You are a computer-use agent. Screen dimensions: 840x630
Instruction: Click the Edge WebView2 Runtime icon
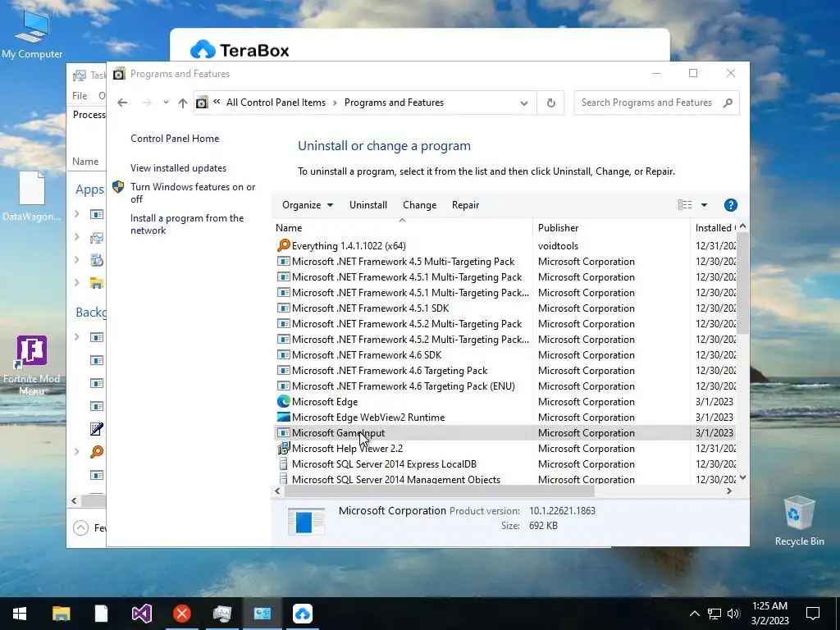tap(283, 417)
